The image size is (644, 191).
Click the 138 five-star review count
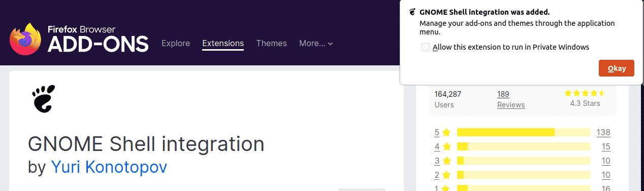coord(603,133)
